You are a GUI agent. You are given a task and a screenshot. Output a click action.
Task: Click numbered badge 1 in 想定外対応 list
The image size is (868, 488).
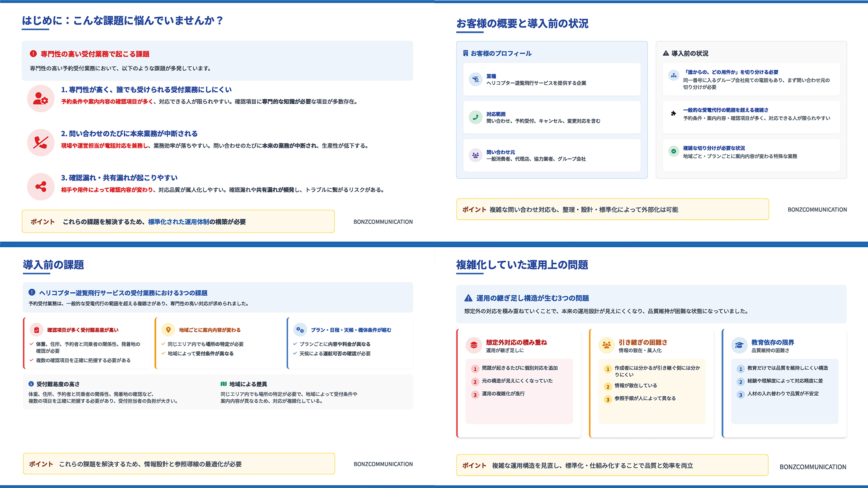(x=475, y=369)
